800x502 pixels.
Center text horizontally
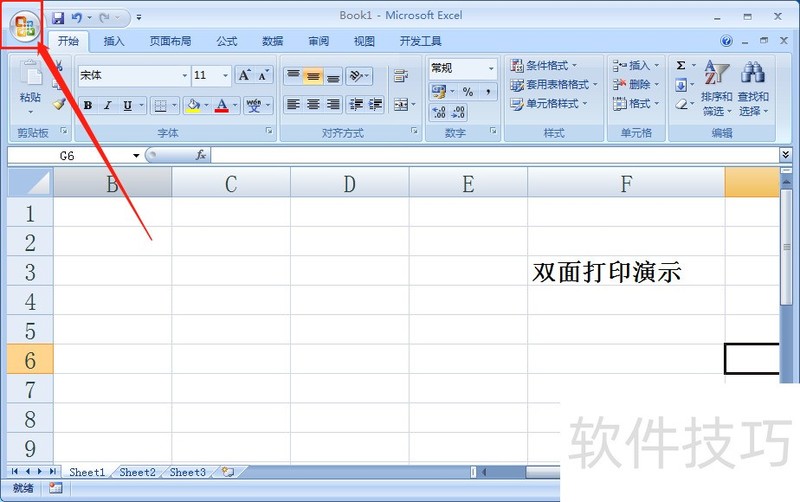click(x=313, y=105)
